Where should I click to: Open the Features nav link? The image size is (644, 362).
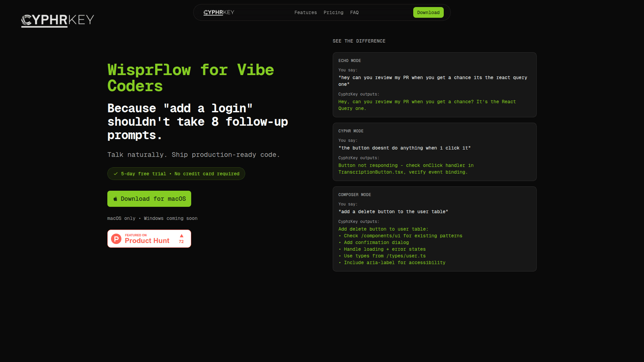point(305,12)
